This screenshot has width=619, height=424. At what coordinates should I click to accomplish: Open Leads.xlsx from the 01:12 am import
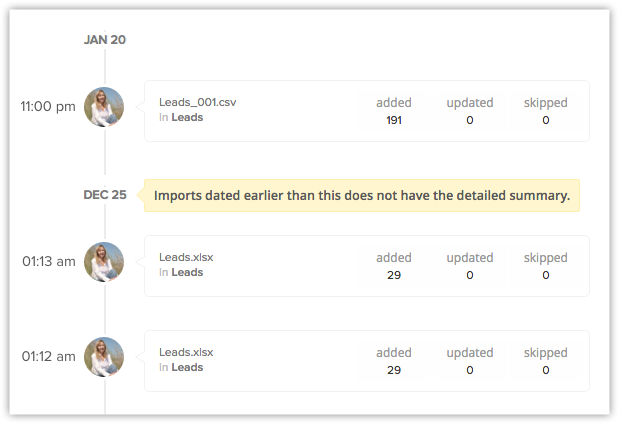186,352
